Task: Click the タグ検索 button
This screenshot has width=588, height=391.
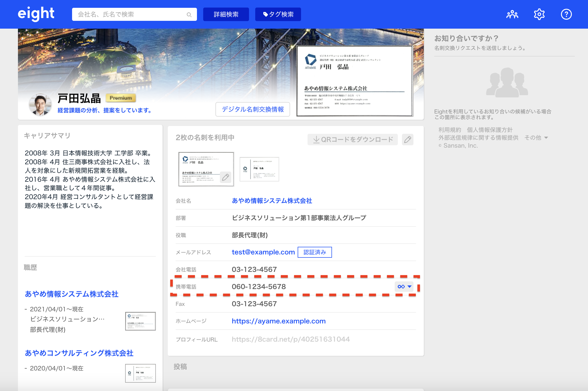Action: tap(278, 14)
